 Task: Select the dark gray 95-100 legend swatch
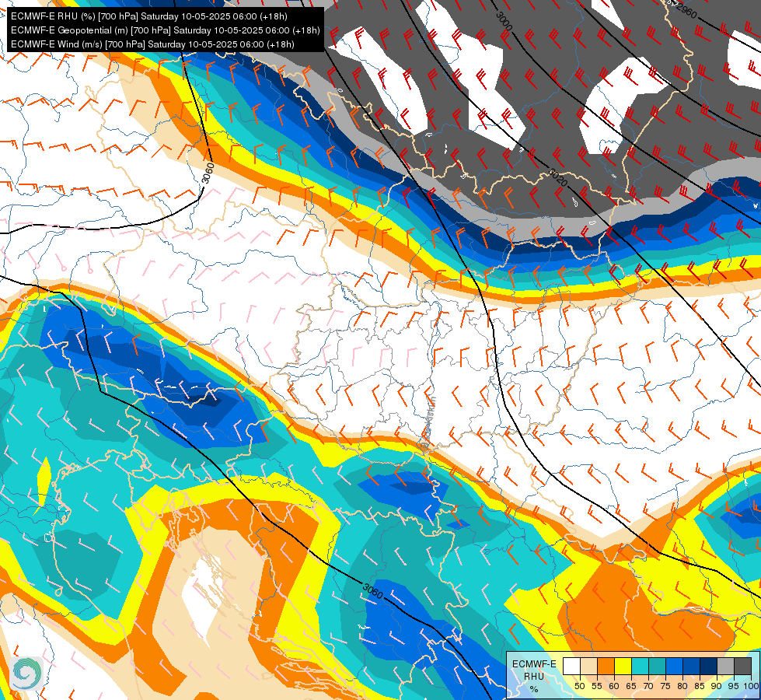pyautogui.click(x=743, y=666)
